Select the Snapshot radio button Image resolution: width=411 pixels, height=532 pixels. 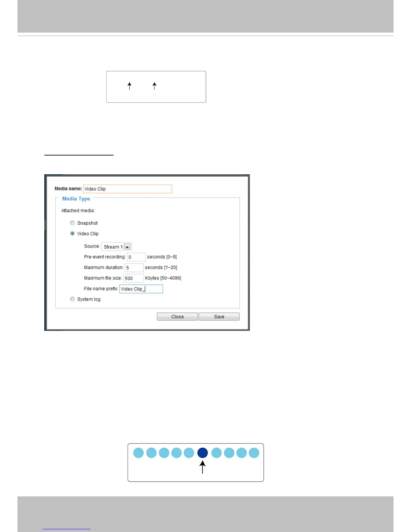coord(72,223)
